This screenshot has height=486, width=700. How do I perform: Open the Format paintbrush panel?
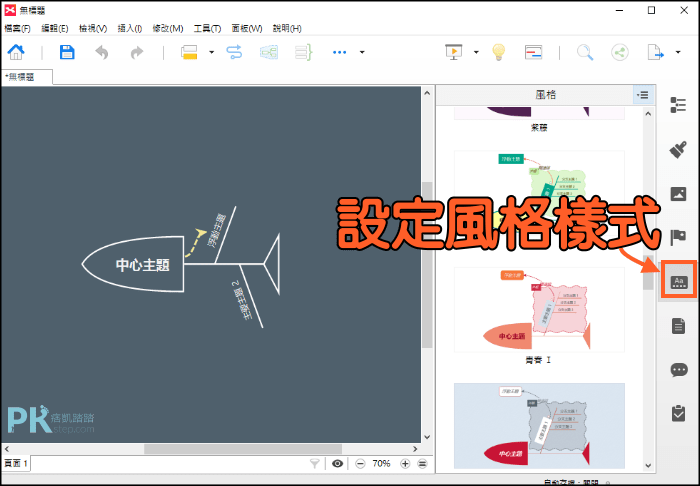coord(678,150)
